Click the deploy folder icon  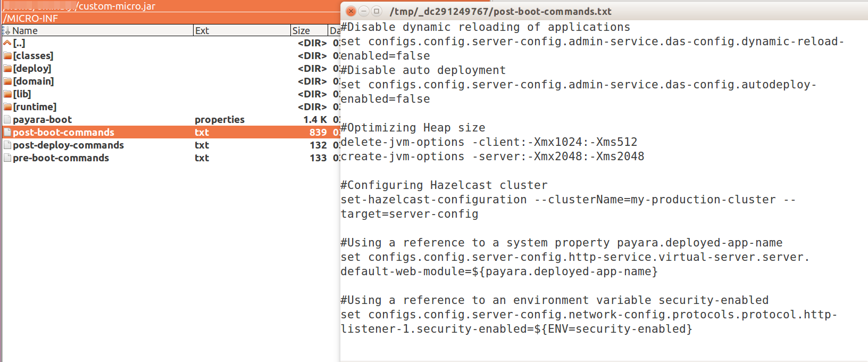[x=7, y=69]
